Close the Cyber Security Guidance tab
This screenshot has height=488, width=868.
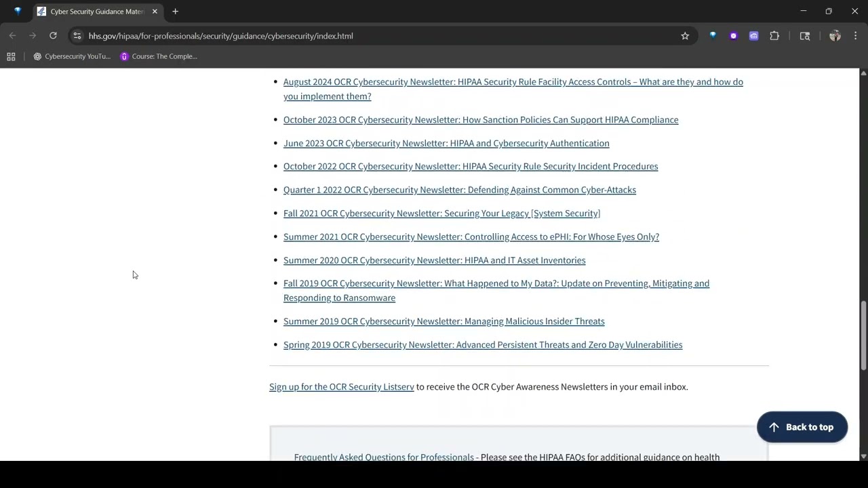[x=155, y=12]
